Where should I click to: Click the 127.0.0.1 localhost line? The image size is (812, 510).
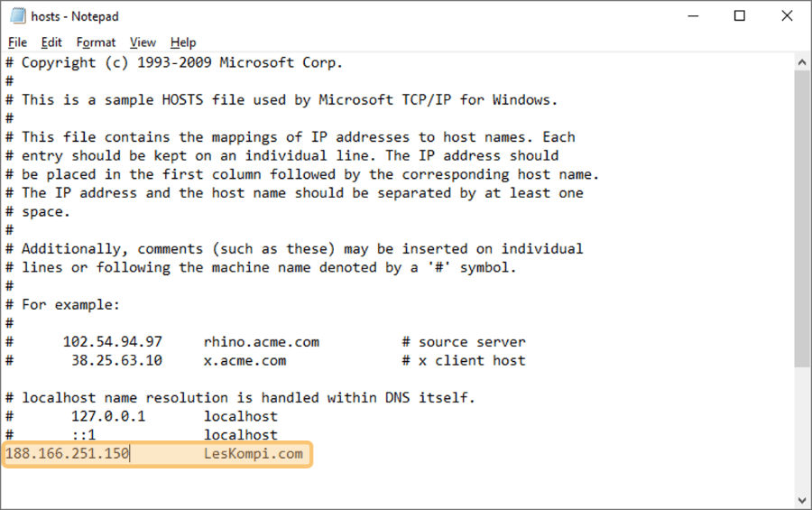coord(142,416)
